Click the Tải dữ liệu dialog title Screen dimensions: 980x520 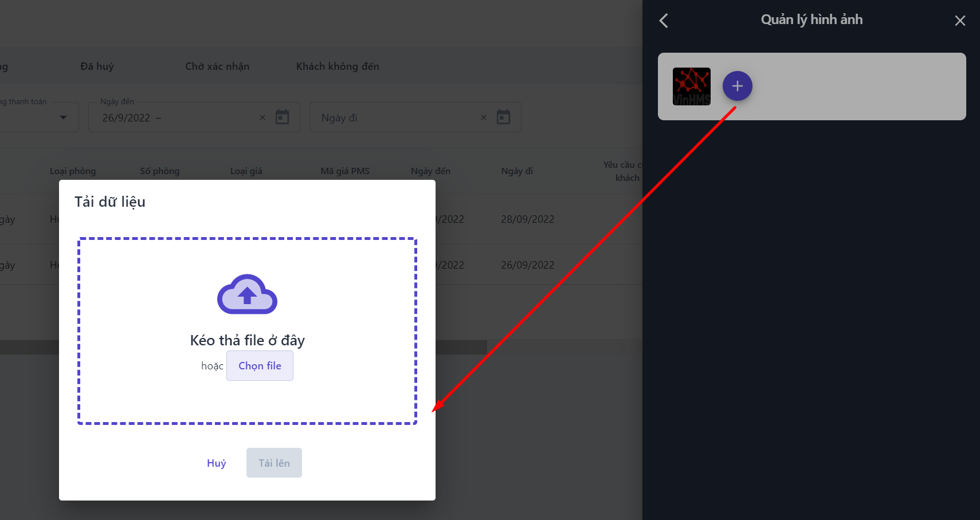[110, 202]
